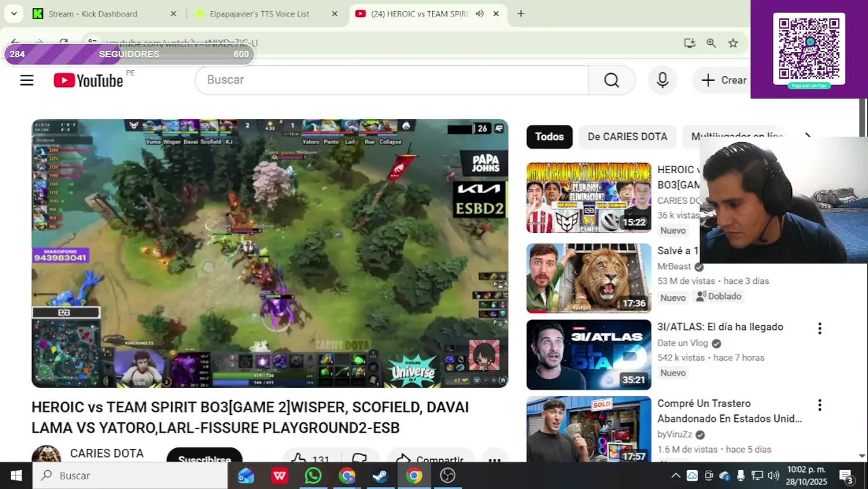
Task: Open the page zoom icon in address bar
Action: pos(711,43)
